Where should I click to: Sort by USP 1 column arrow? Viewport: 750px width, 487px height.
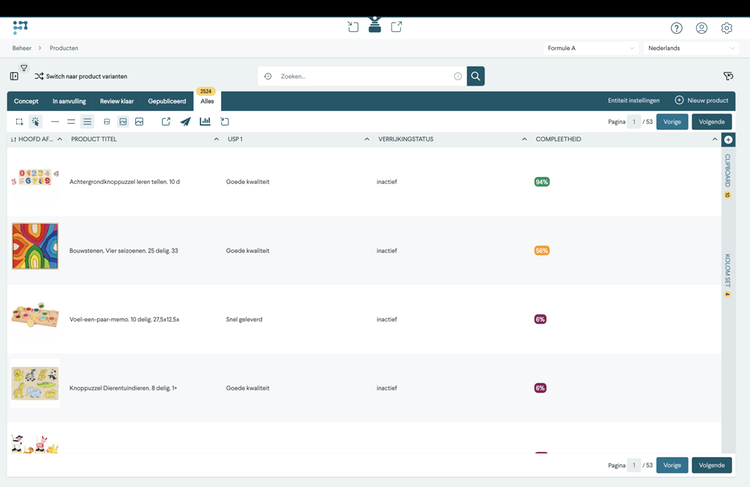(367, 139)
